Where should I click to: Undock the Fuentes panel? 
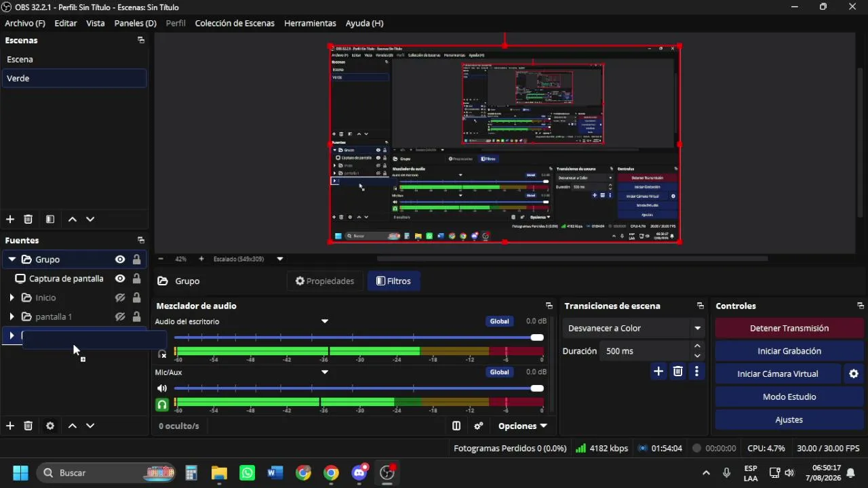click(141, 240)
